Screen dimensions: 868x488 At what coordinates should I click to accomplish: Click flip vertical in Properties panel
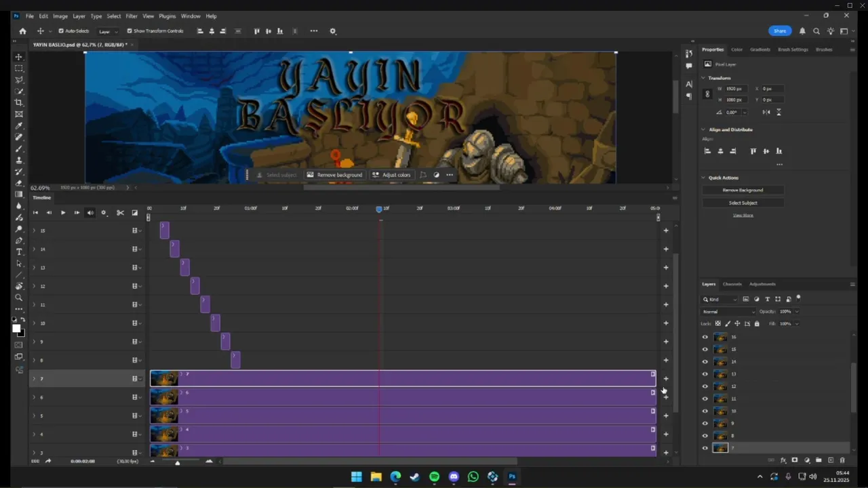click(778, 112)
